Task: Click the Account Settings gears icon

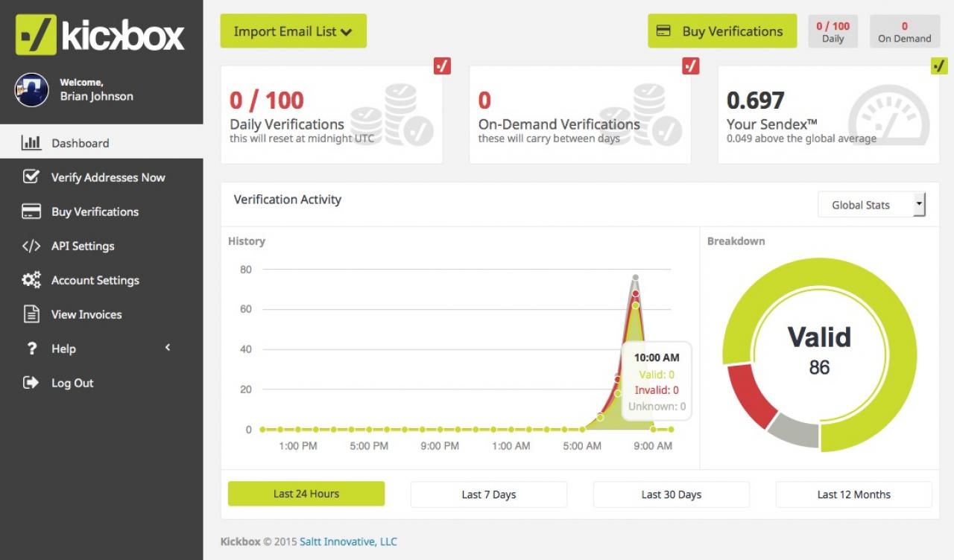Action: (31, 279)
